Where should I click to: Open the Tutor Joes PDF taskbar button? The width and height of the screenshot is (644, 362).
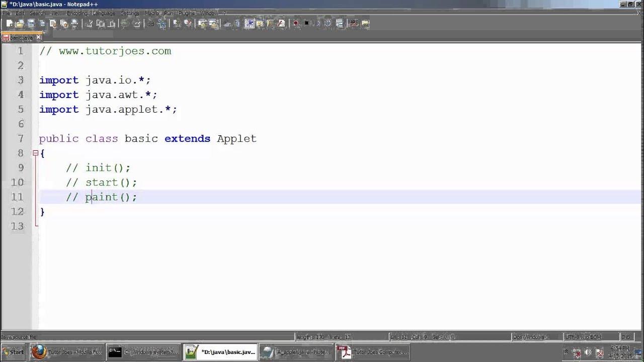coord(373,352)
